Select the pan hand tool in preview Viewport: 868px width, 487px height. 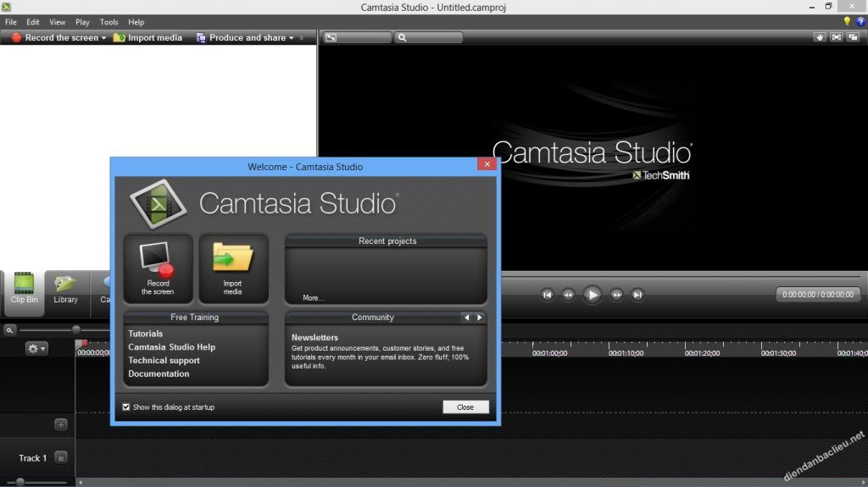tap(820, 37)
